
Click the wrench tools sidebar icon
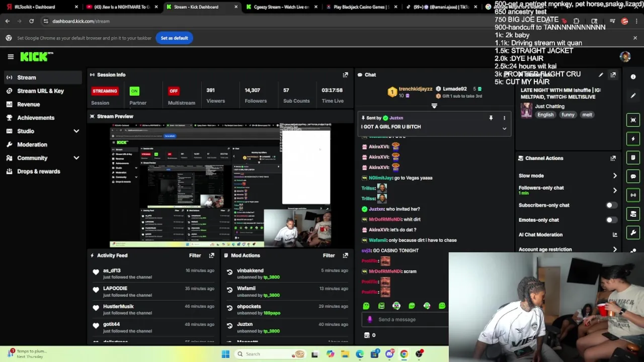coord(633,233)
